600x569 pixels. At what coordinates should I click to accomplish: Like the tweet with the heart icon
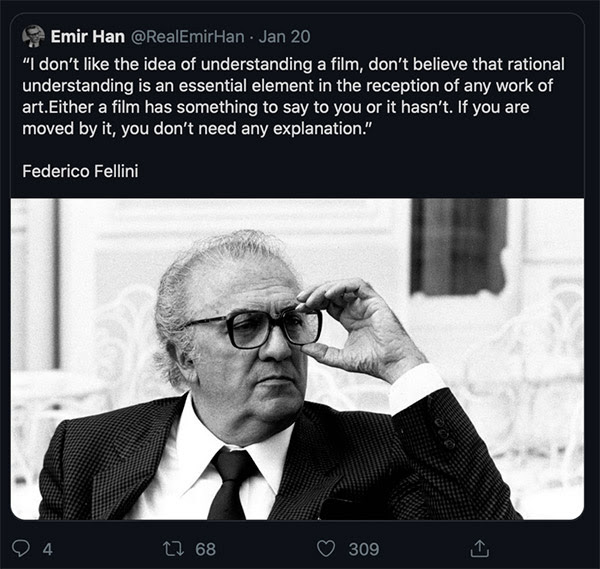(326, 549)
